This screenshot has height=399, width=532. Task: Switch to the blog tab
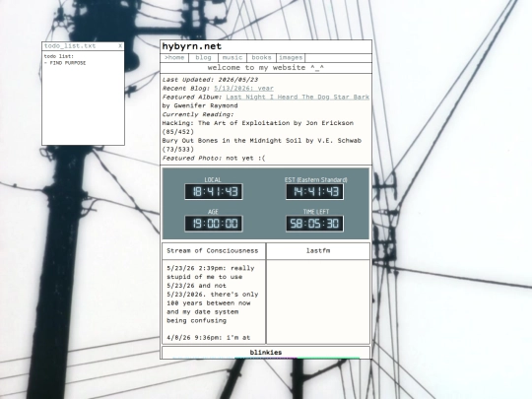(203, 58)
